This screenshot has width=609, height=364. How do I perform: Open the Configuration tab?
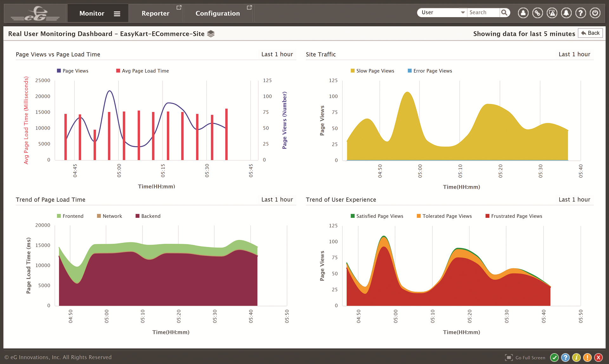pyautogui.click(x=218, y=13)
